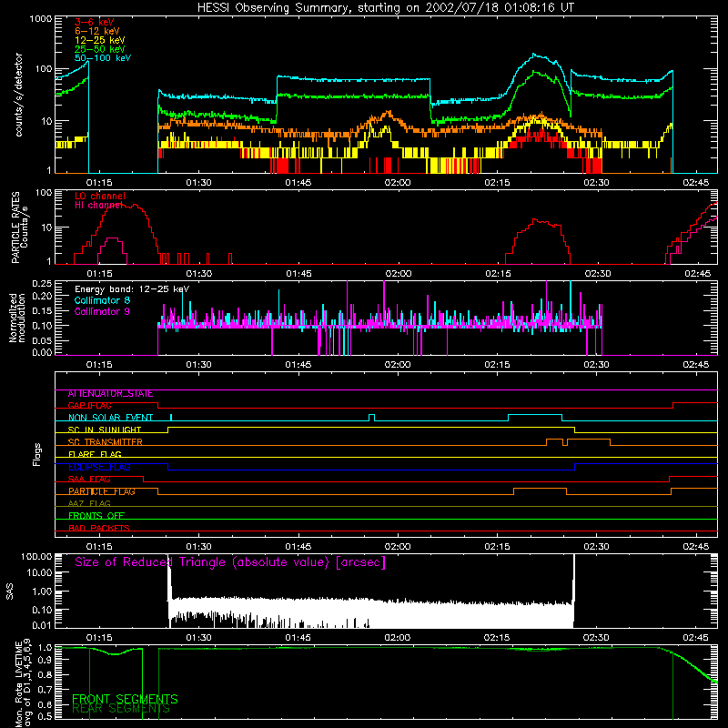
Task: Click the 1000 value on the counts axis
Action: click(41, 19)
